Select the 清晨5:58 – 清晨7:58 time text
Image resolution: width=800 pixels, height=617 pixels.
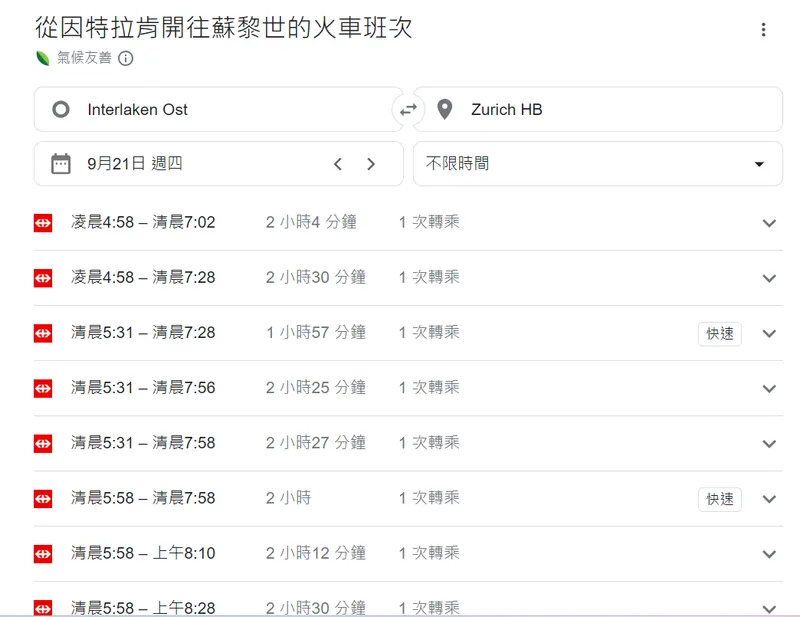(x=143, y=498)
